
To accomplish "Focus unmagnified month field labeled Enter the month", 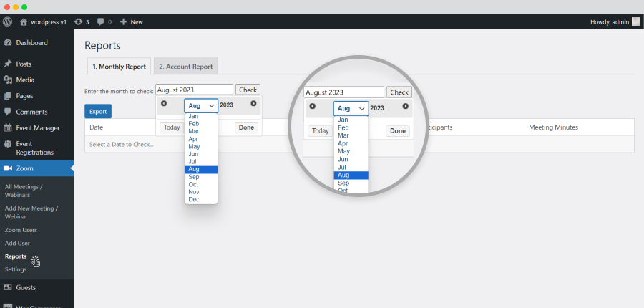I will [194, 90].
